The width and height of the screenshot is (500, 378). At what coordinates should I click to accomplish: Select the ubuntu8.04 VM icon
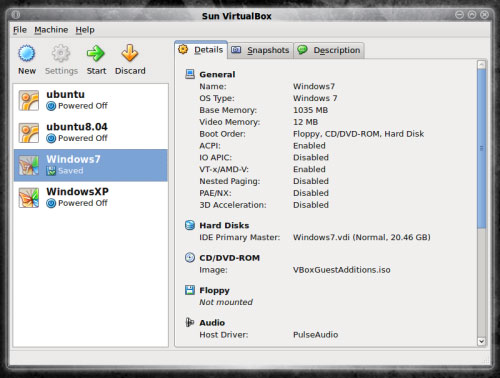tap(29, 133)
